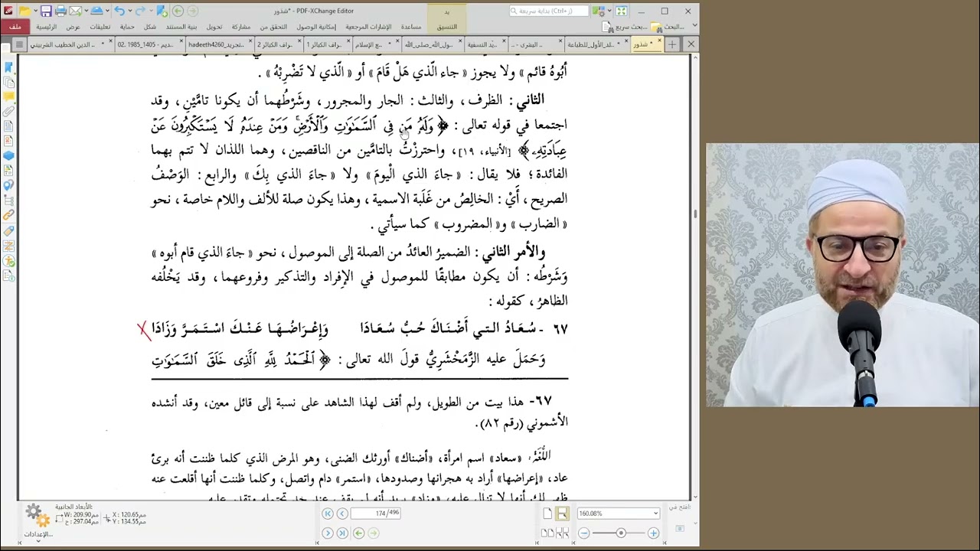Viewport: 980px width, 551px height.
Task: Undo the last action
Action: 119,11
